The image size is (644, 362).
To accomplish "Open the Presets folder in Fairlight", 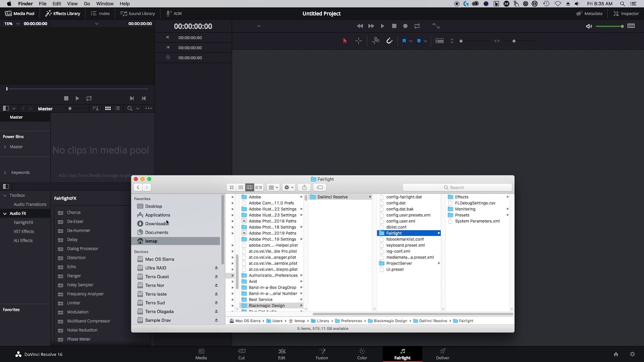I will coord(462,215).
